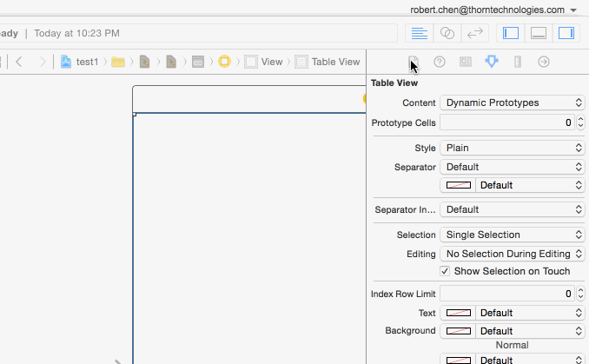The height and width of the screenshot is (364, 589).
Task: Toggle Show Selection on Touch checkbox
Action: pyautogui.click(x=445, y=271)
